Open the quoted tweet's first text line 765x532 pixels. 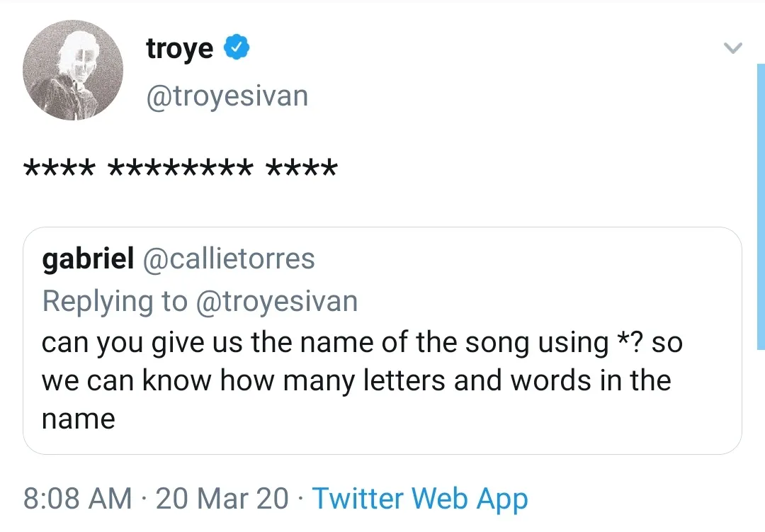point(361,343)
